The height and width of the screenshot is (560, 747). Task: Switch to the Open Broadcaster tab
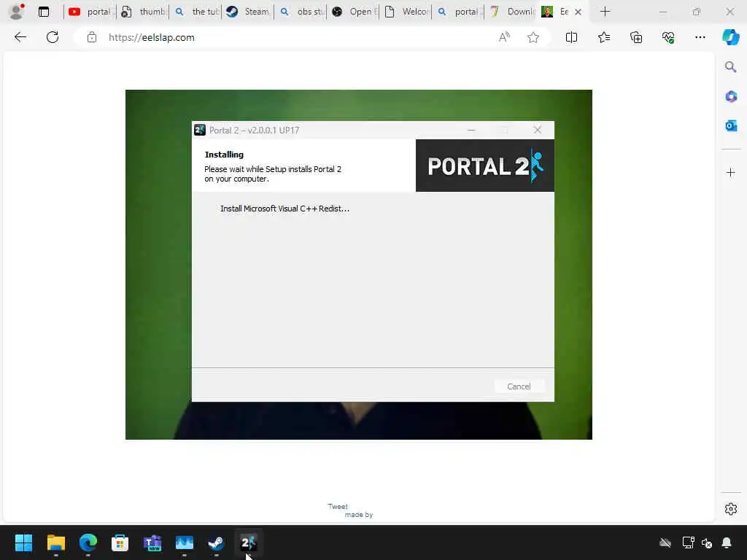point(352,12)
